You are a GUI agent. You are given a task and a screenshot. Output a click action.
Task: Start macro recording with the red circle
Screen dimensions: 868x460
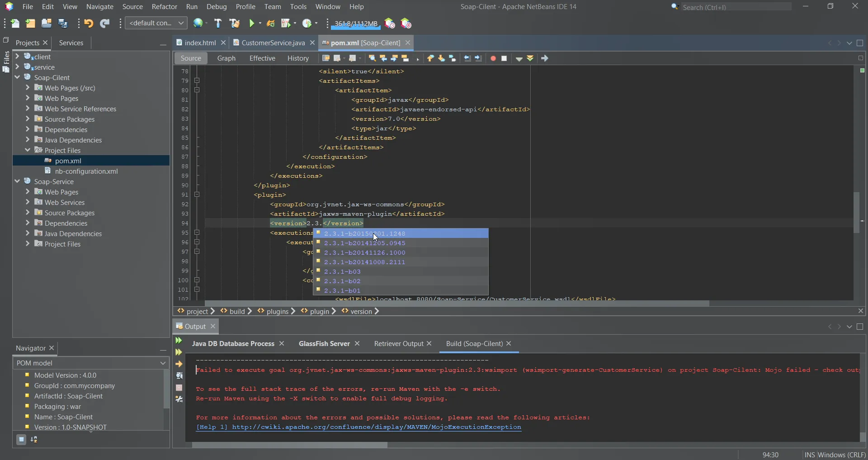(493, 58)
